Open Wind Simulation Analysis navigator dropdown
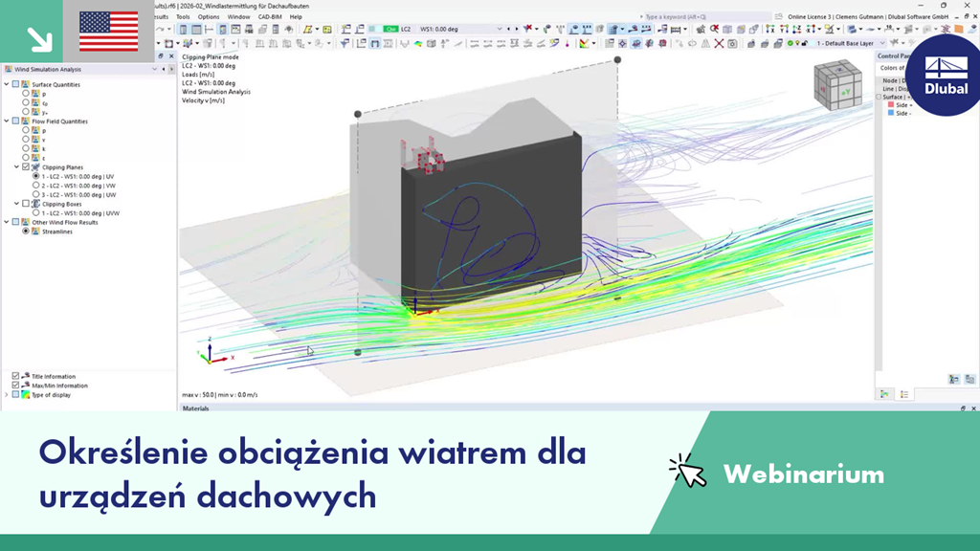This screenshot has height=551, width=980. pyautogui.click(x=154, y=69)
